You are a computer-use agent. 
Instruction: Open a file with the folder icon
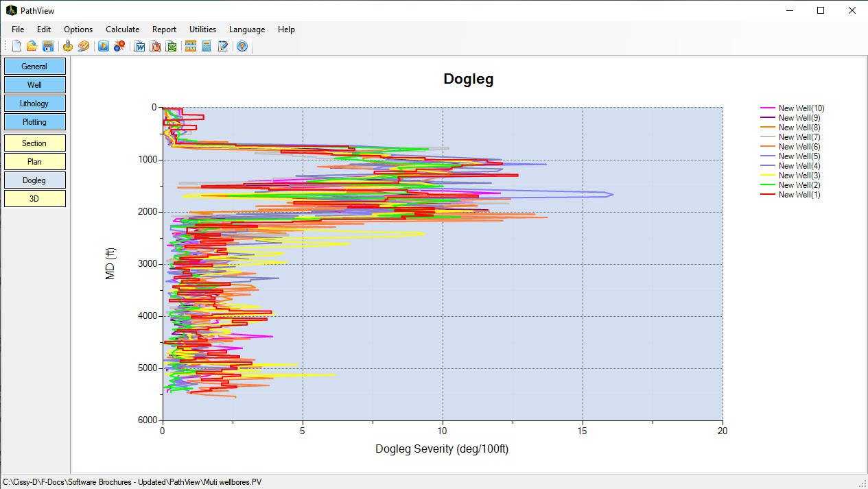click(32, 47)
